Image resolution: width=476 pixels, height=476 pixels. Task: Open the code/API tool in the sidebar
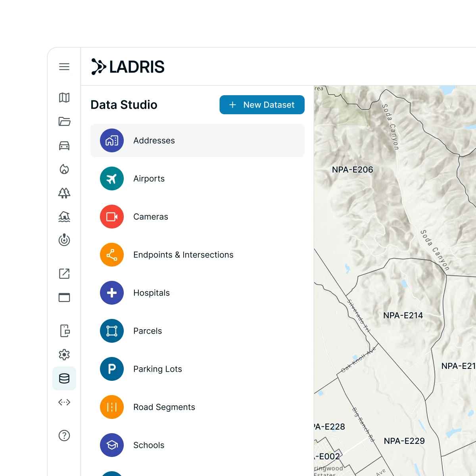(64, 402)
